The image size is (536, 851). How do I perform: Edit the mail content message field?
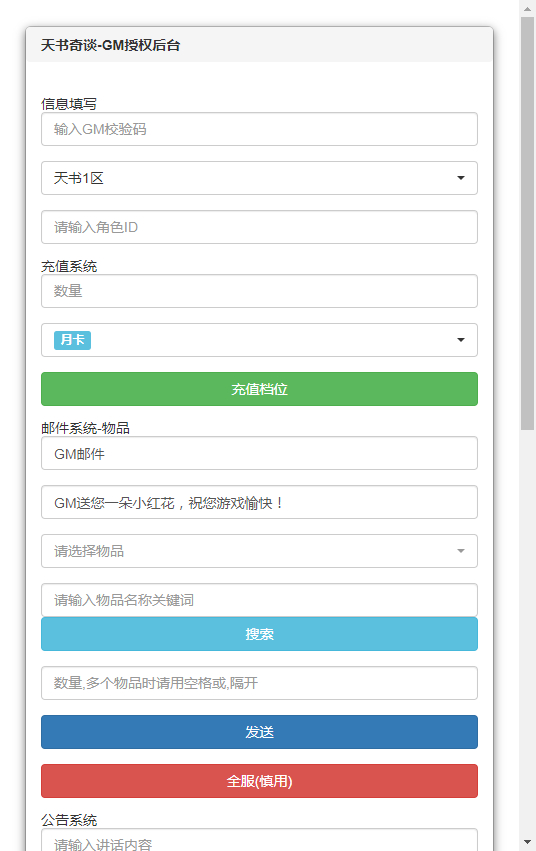[x=259, y=502]
